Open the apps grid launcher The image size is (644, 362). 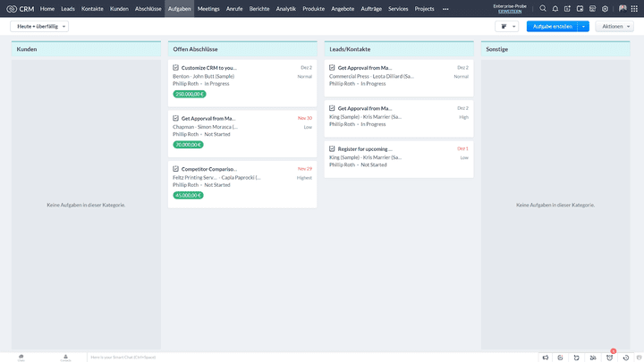(x=635, y=8)
